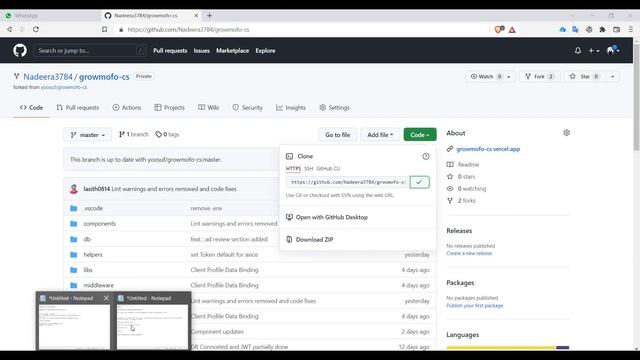Open middleware folder
The image size is (640, 360).
coord(99,285)
